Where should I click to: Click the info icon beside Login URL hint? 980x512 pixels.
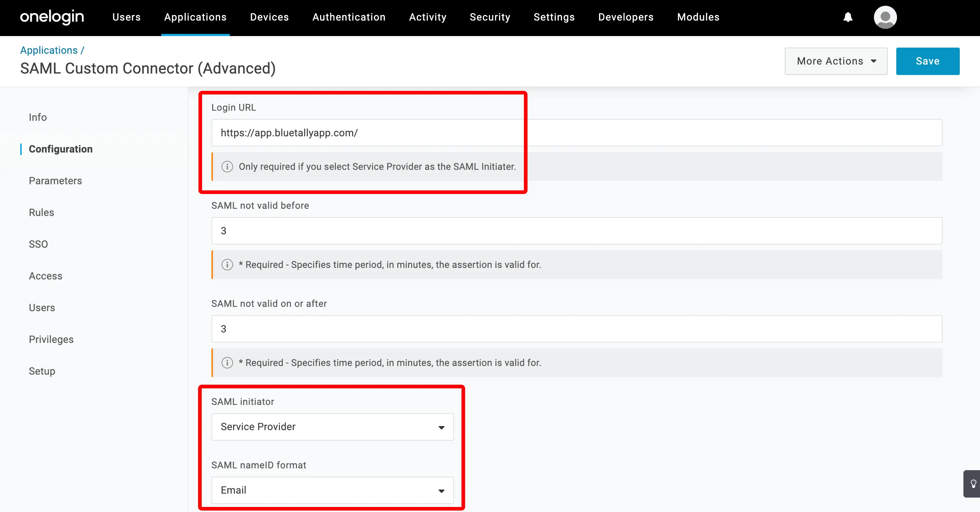click(227, 167)
